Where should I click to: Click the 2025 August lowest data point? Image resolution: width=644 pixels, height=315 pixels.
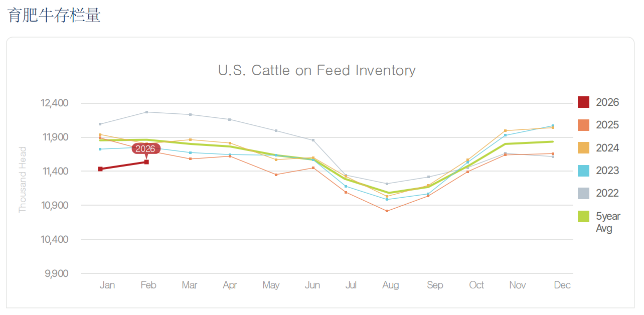[387, 211]
